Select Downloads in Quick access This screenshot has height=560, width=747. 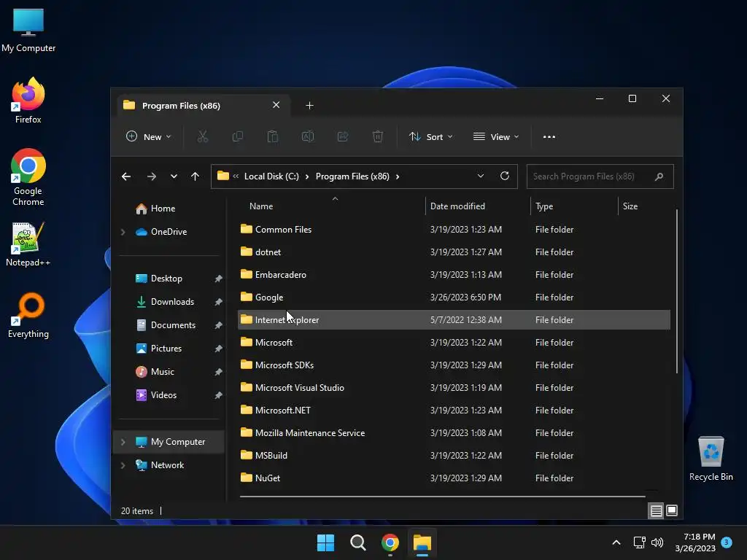[165, 302]
